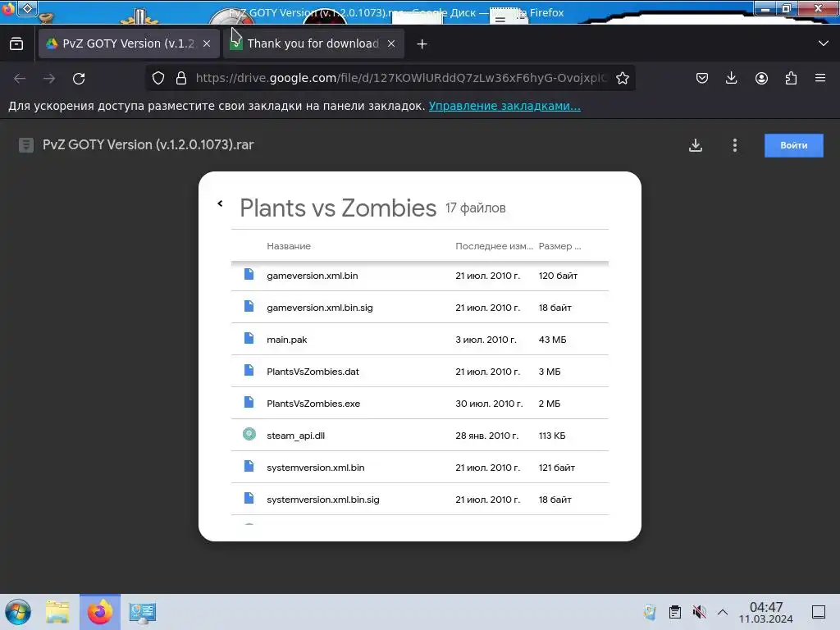
Task: Click file icon next to main.pak
Action: 249,338
